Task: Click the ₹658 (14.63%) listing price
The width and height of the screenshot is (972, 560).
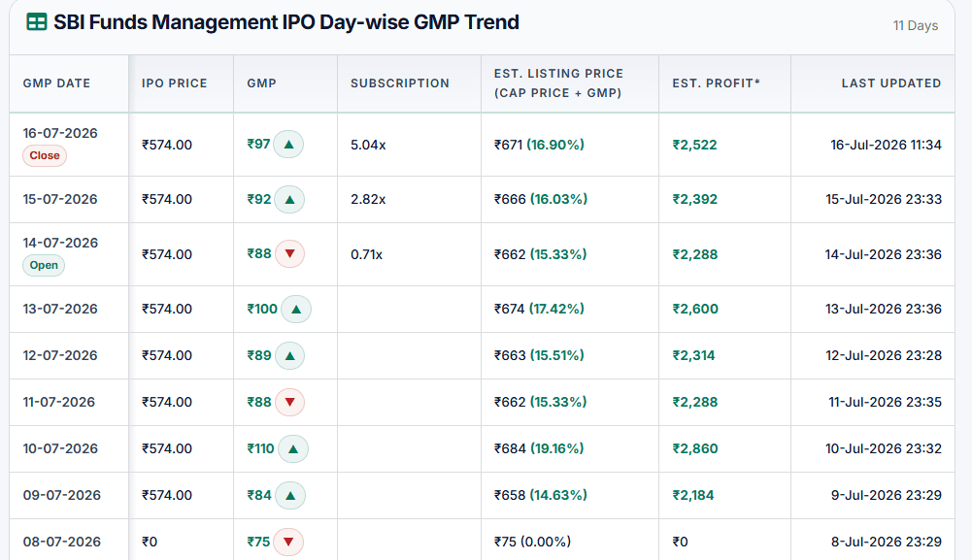Action: pyautogui.click(x=541, y=495)
